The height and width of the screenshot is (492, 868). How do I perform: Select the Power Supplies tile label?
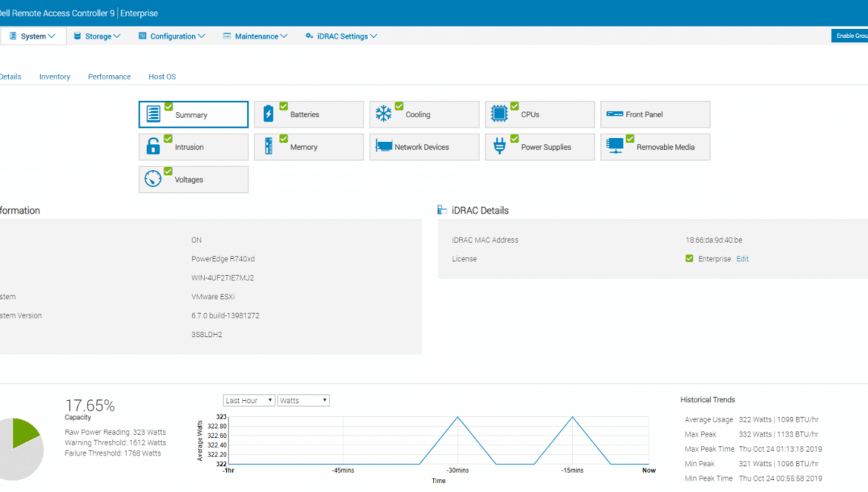coord(546,147)
